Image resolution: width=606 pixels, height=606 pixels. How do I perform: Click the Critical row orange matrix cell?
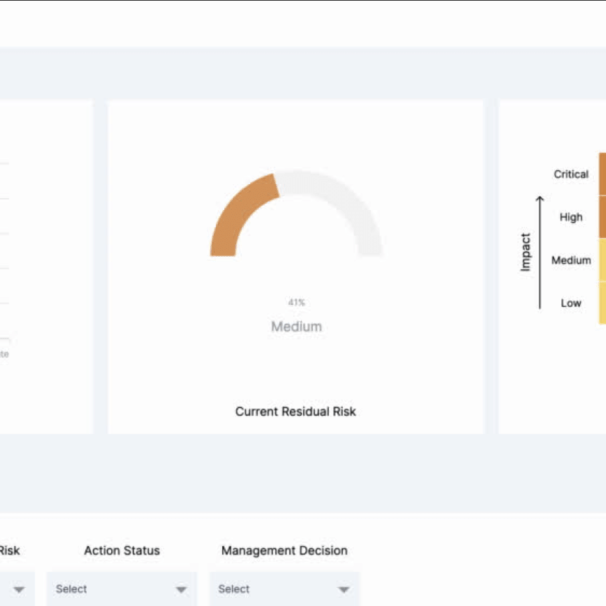coord(603,174)
